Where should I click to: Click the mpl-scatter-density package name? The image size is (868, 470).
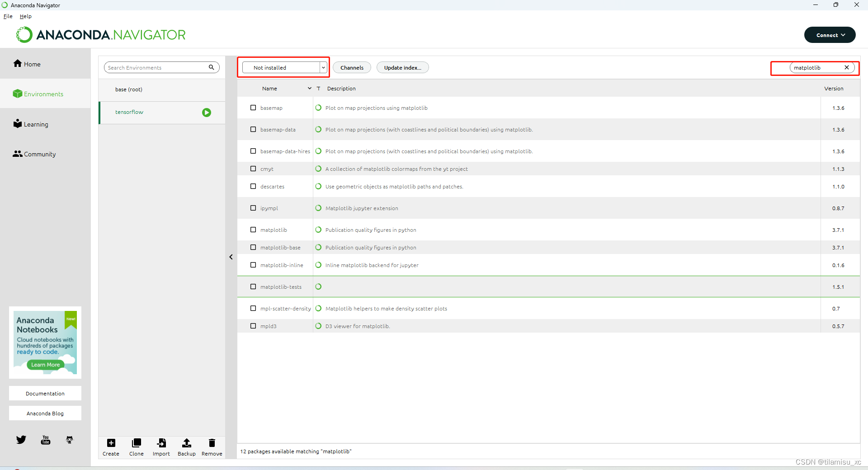click(x=286, y=308)
